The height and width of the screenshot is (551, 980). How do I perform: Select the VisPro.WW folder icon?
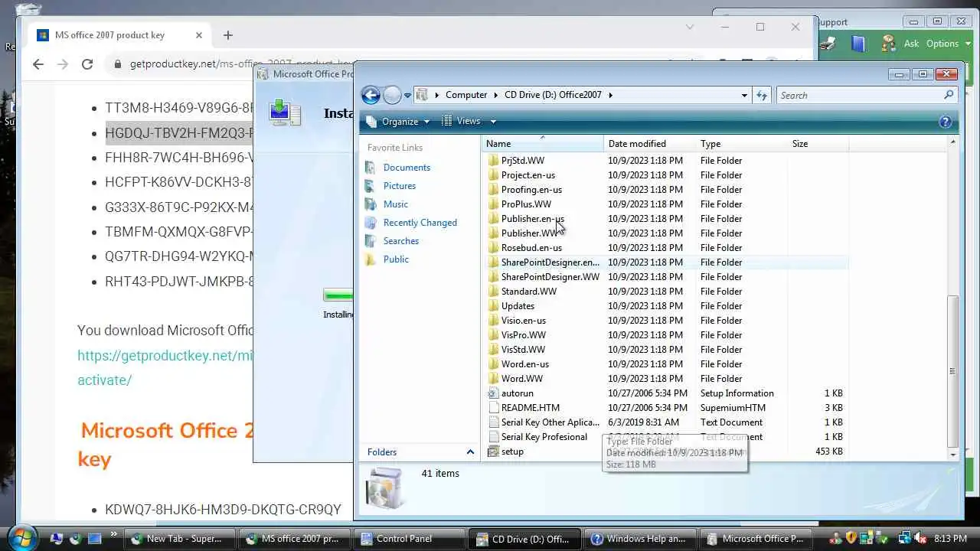pyautogui.click(x=493, y=335)
